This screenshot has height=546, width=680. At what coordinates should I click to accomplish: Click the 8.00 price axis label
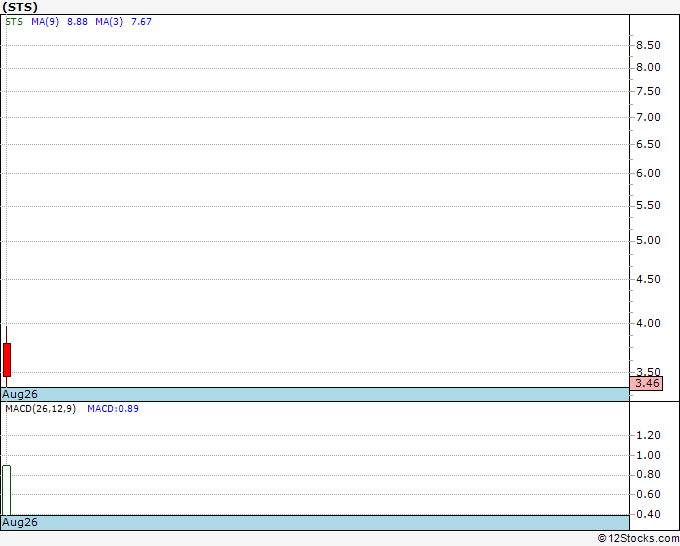pos(648,67)
